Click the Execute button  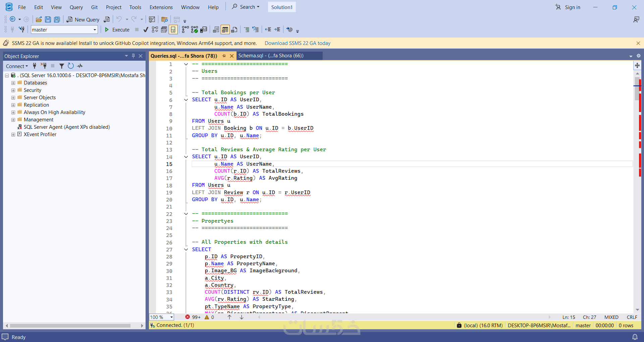pos(117,30)
